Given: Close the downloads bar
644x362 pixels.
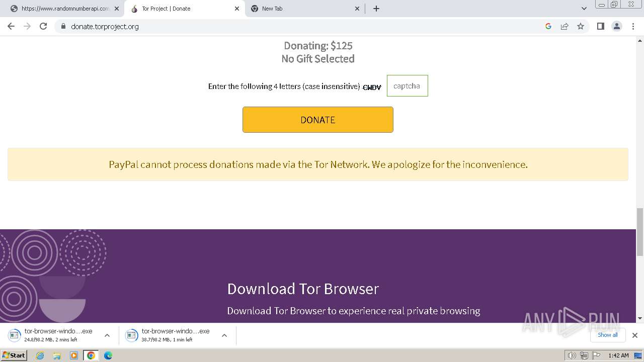Looking at the screenshot, I should coord(635,335).
